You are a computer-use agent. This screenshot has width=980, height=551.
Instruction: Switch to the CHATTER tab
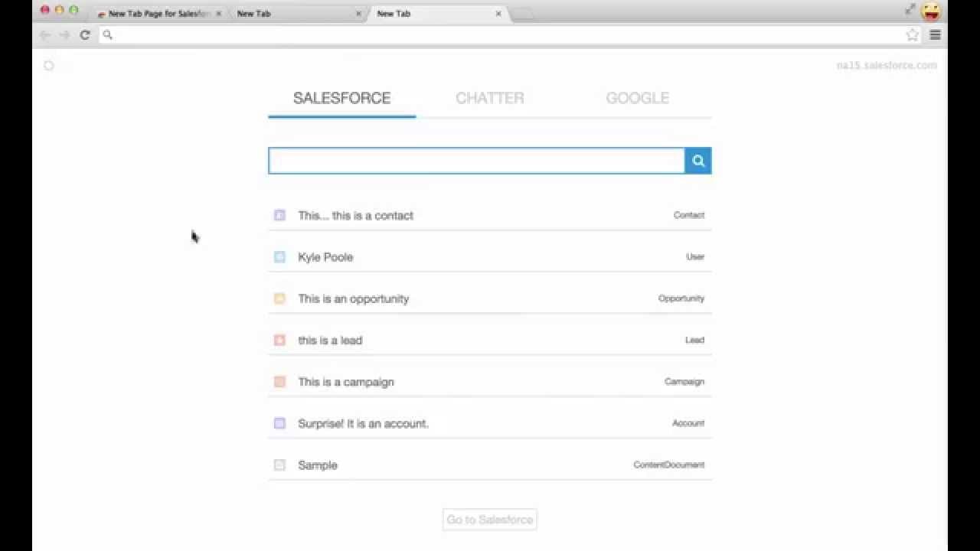point(490,98)
